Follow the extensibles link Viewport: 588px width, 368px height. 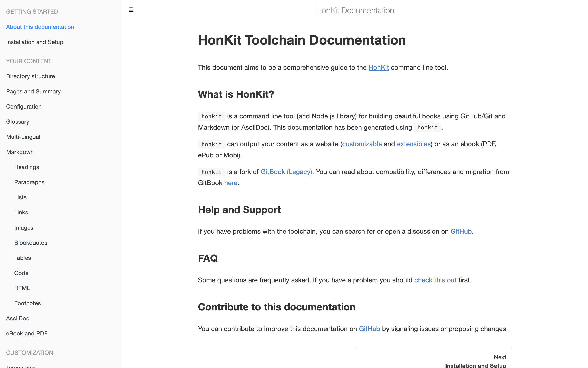click(414, 144)
